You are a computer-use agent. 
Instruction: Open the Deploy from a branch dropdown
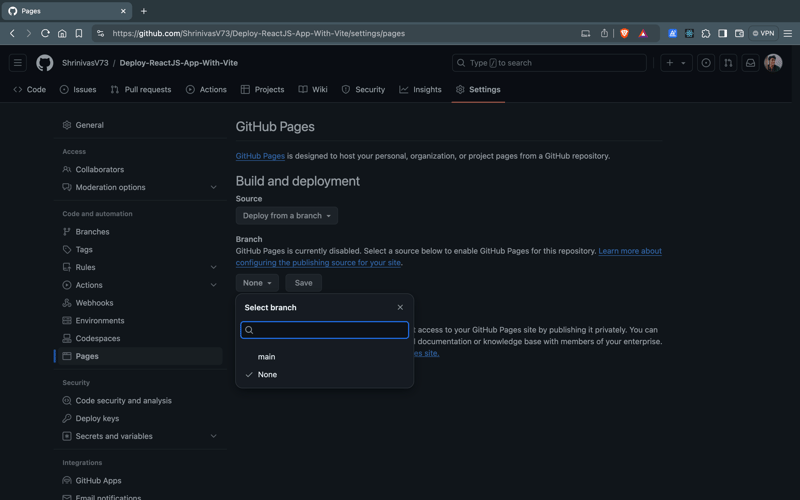click(287, 215)
